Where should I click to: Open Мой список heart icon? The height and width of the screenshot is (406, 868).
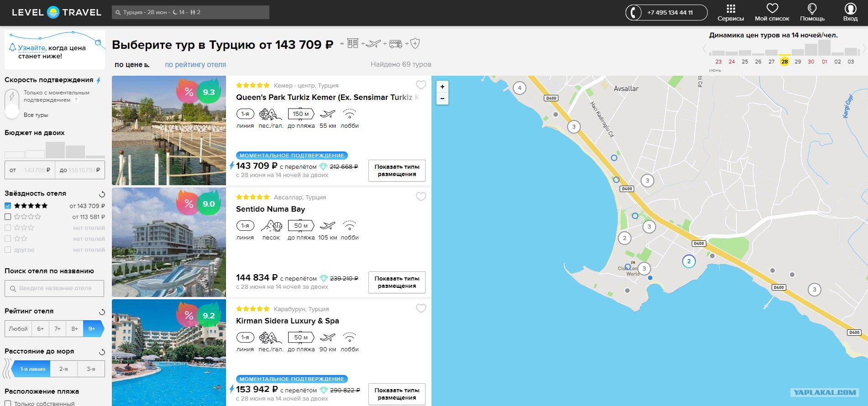pyautogui.click(x=772, y=9)
